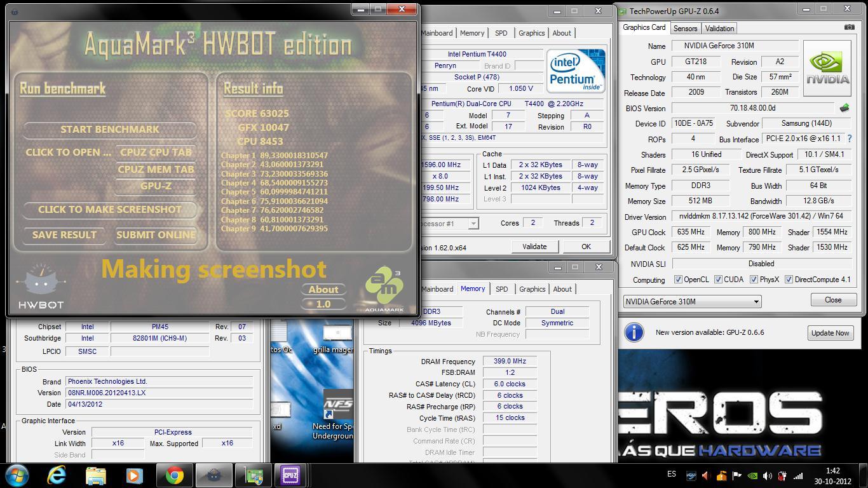Image resolution: width=868 pixels, height=488 pixels.
Task: Click the NVIDIA tray icon
Action: coord(752,475)
